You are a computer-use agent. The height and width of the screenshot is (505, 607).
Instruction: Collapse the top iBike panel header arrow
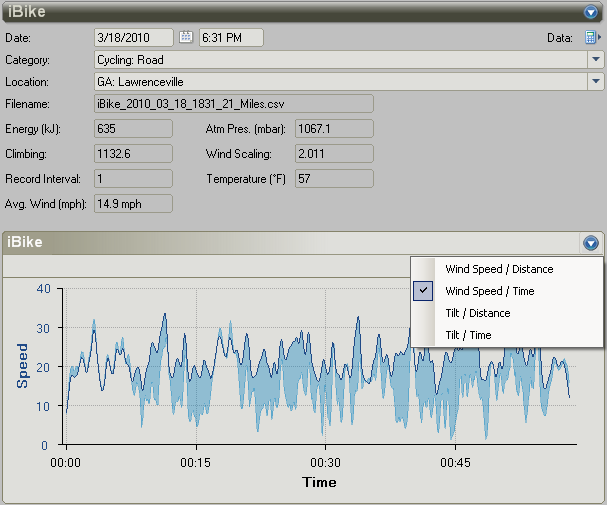pyautogui.click(x=590, y=13)
